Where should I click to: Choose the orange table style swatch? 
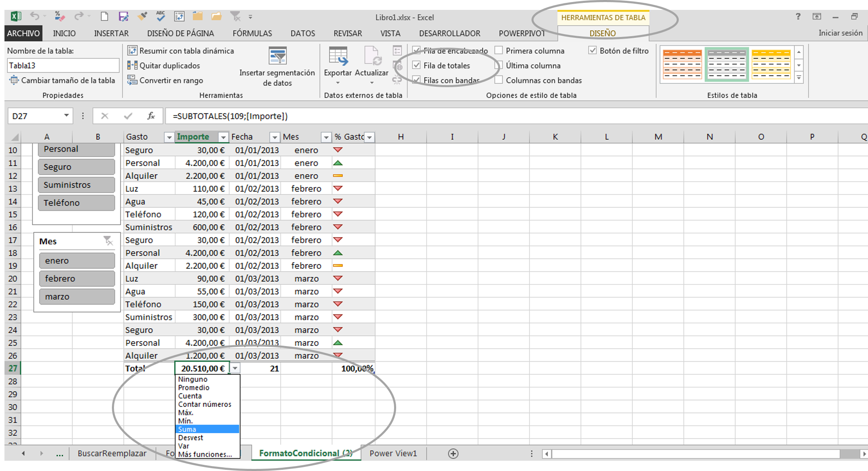click(x=682, y=65)
